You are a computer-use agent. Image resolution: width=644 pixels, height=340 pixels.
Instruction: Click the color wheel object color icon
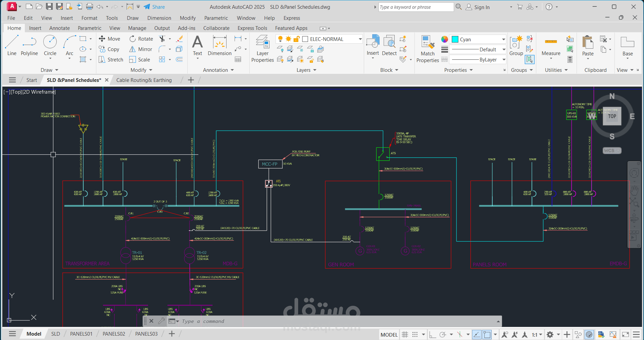pyautogui.click(x=445, y=39)
